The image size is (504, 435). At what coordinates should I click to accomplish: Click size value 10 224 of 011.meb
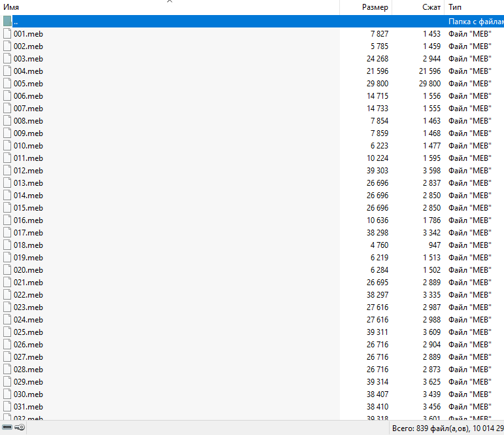pos(377,158)
